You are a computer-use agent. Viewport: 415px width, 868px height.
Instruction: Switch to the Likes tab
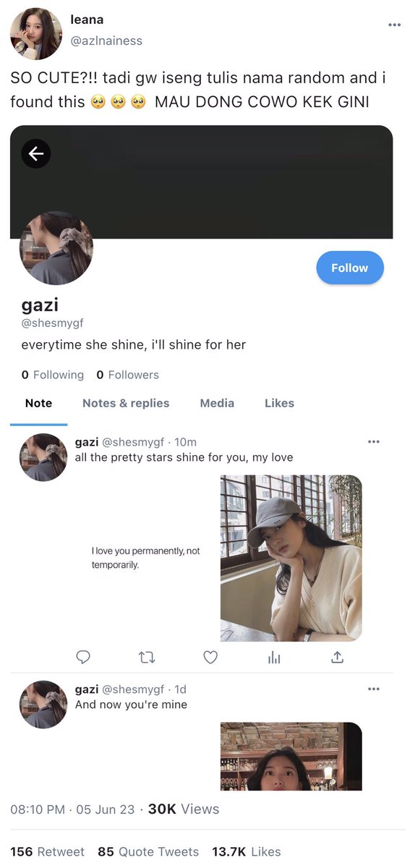279,404
